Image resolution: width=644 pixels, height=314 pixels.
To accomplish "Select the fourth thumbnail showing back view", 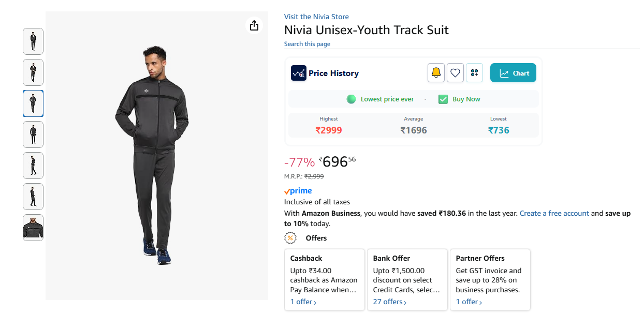I will pyautogui.click(x=33, y=134).
